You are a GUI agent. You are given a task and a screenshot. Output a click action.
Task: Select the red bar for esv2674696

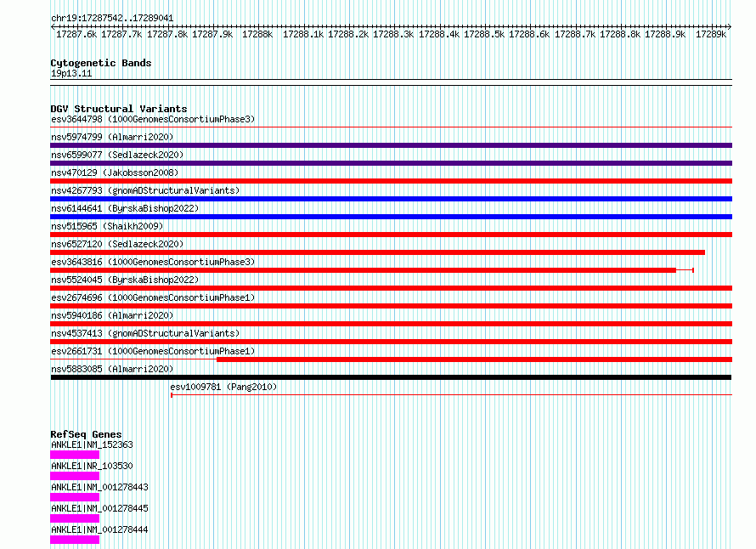click(391, 306)
